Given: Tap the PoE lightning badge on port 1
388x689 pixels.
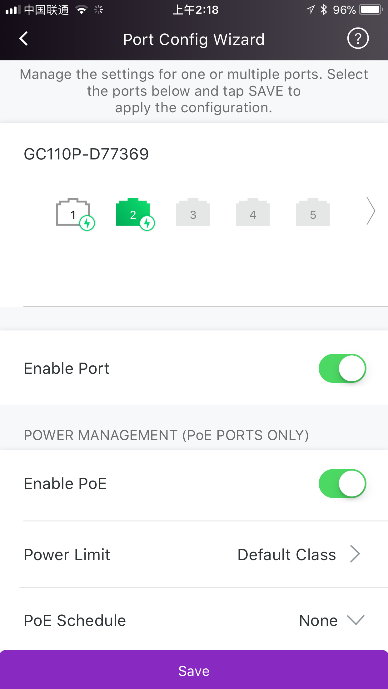Looking at the screenshot, I should 87,223.
